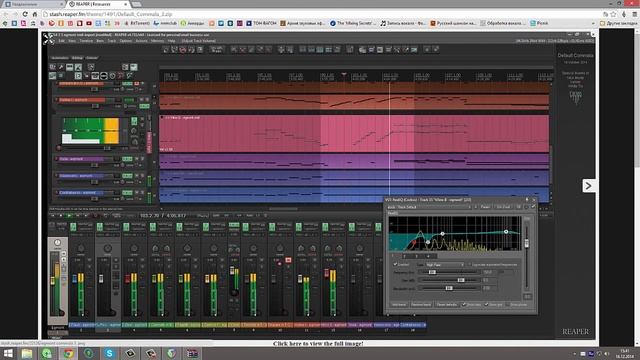Toggle the Enabled checkbox in ReaEQ

[395, 264]
